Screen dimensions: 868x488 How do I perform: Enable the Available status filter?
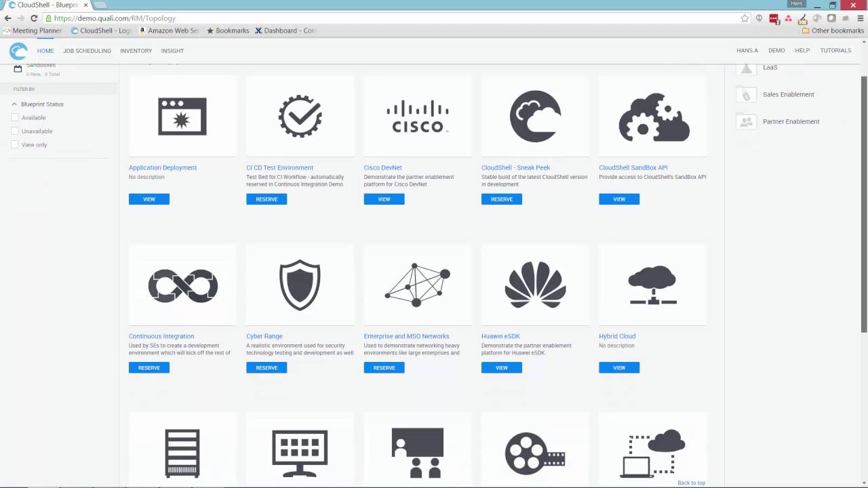(x=15, y=117)
